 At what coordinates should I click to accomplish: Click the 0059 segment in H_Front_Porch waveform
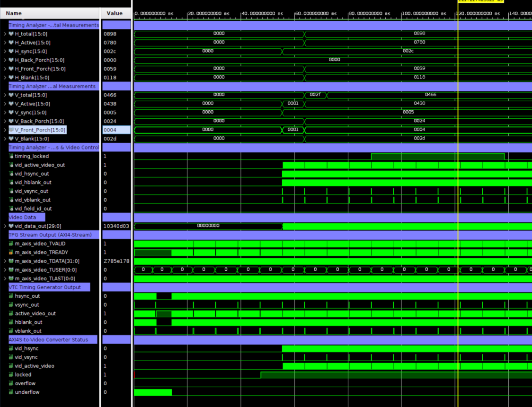[419, 69]
